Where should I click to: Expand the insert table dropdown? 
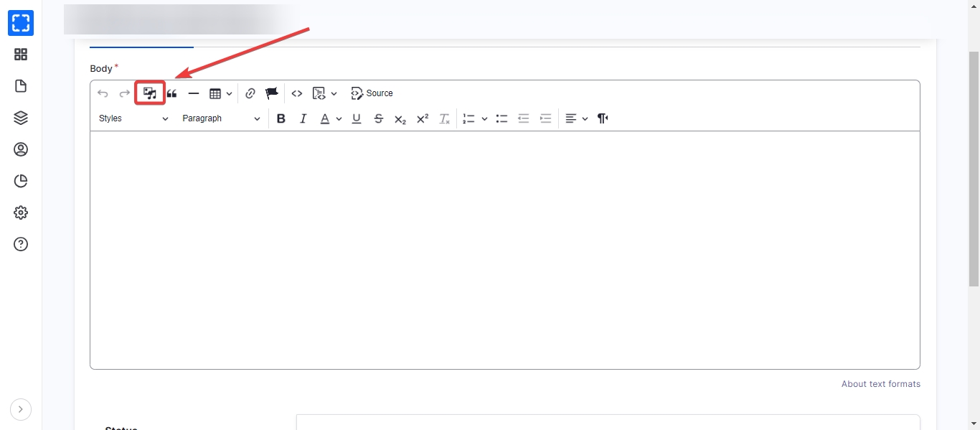pos(229,93)
